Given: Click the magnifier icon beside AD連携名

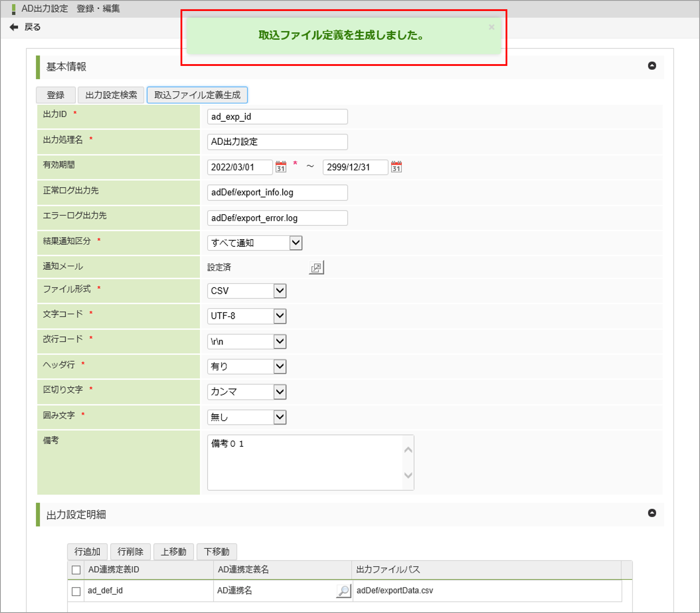Looking at the screenshot, I should click(343, 590).
